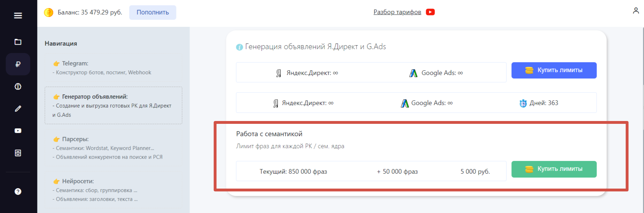Click the green Купить лимиты button
The height and width of the screenshot is (213, 644).
click(x=554, y=169)
